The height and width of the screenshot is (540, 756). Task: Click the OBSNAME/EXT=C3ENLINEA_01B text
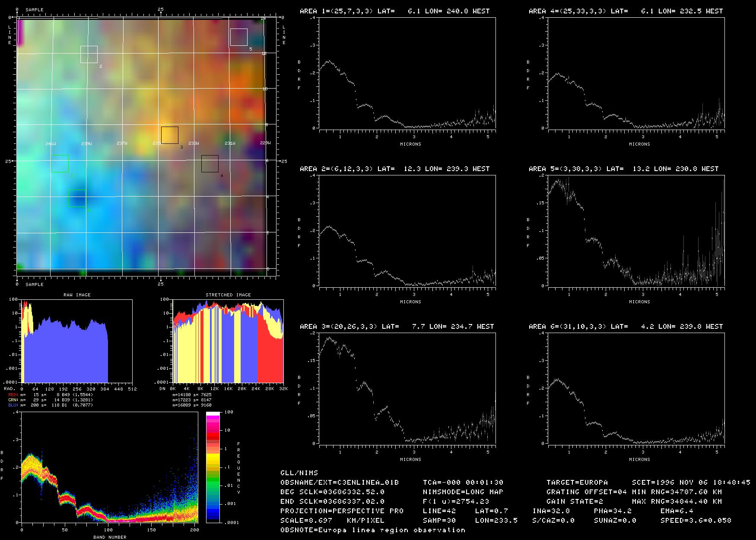[340, 482]
